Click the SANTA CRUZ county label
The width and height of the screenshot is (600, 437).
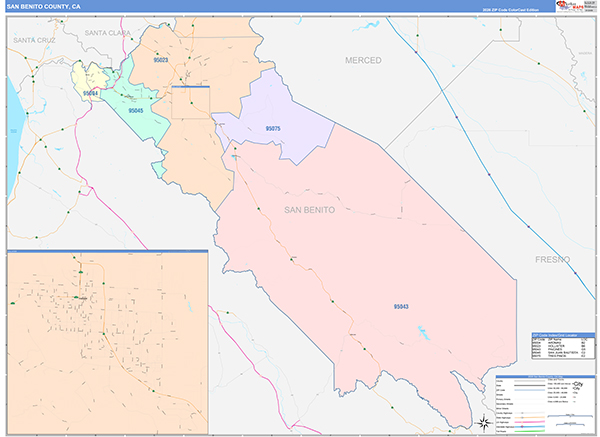(37, 39)
